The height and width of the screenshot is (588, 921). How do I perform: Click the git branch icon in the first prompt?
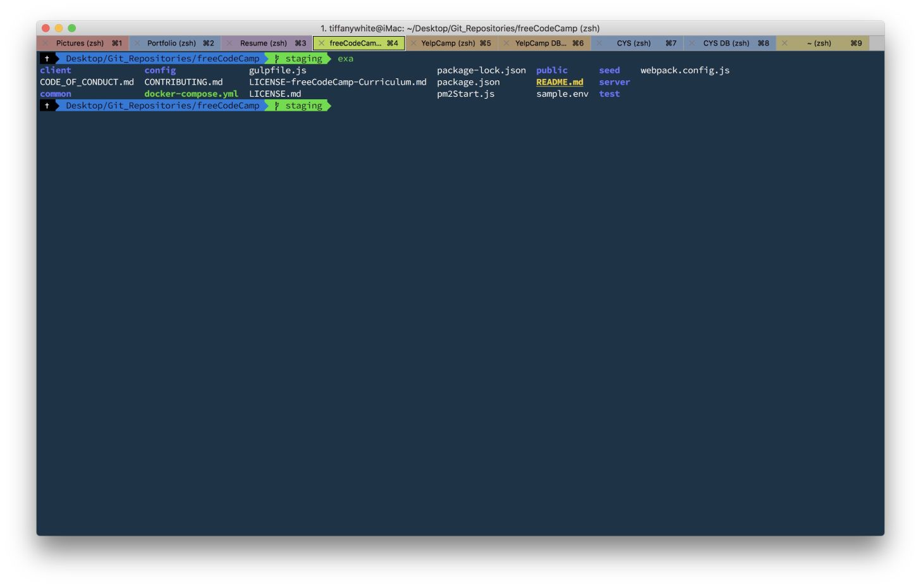[x=277, y=59]
